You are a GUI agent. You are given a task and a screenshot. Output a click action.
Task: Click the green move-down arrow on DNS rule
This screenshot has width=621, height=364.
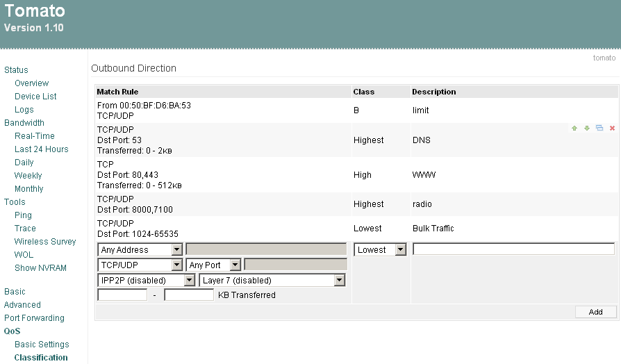[587, 129]
